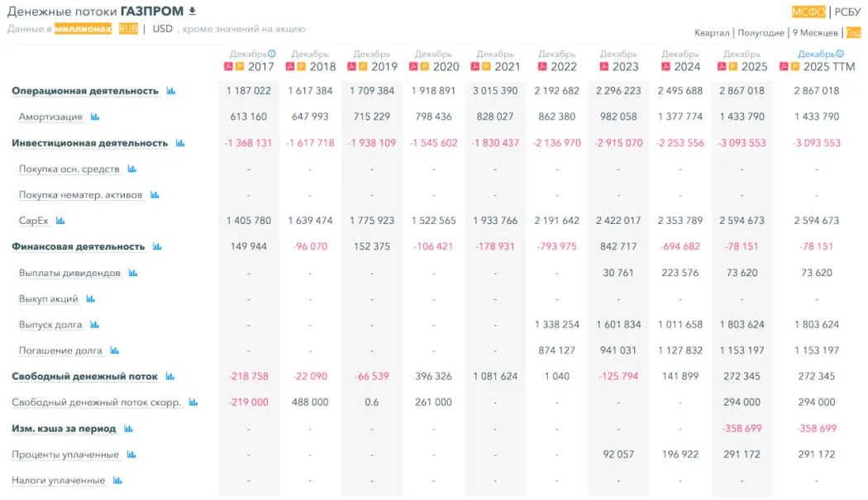Open the PDF report for 2021

[475, 66]
